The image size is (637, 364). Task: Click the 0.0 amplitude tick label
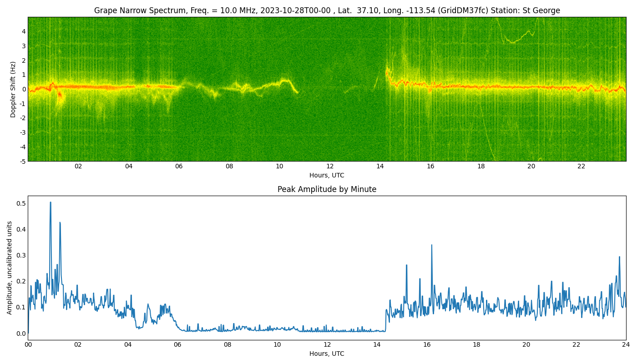coord(21,334)
